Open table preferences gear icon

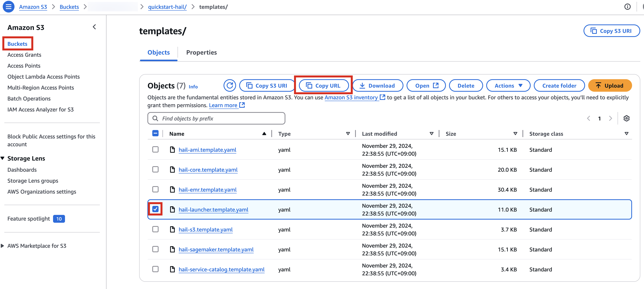pyautogui.click(x=626, y=118)
